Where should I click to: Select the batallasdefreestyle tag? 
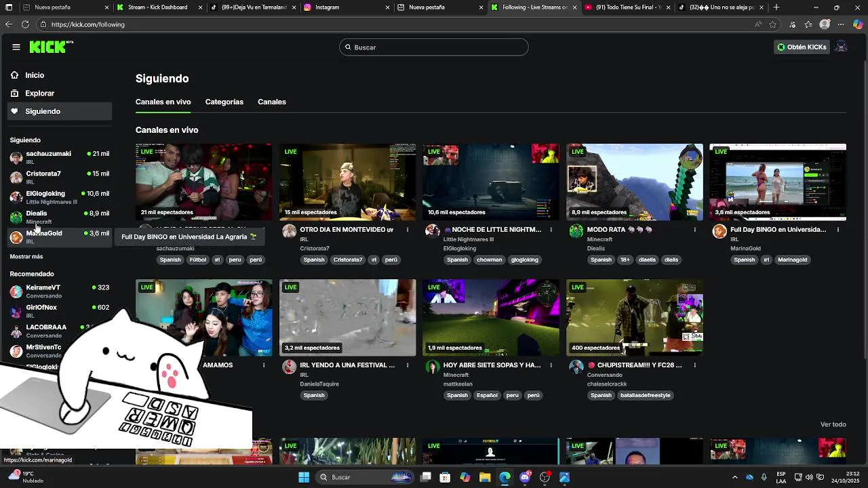[645, 395]
